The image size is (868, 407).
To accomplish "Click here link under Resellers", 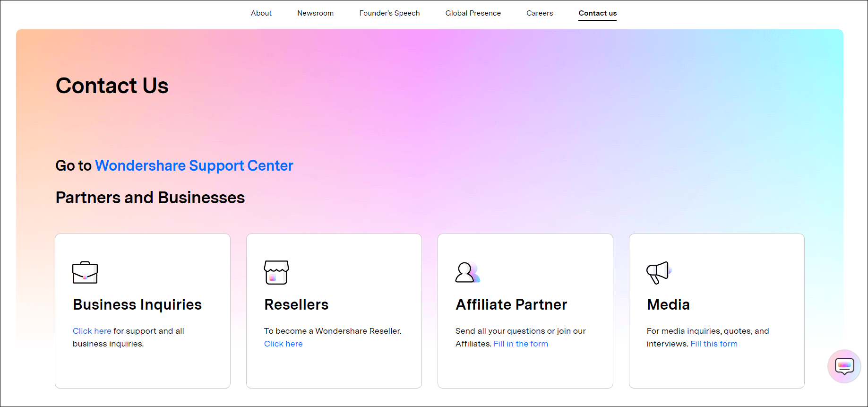I will (284, 344).
